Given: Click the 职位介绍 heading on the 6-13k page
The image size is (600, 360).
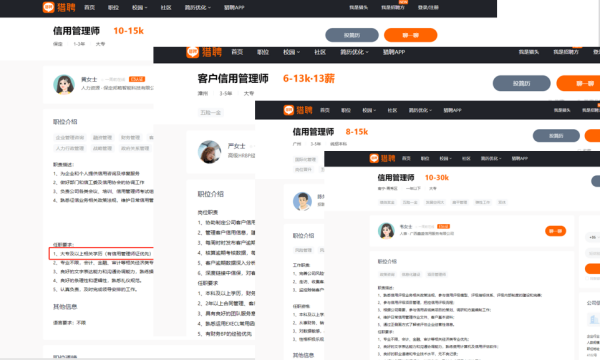Looking at the screenshot, I should point(210,194).
